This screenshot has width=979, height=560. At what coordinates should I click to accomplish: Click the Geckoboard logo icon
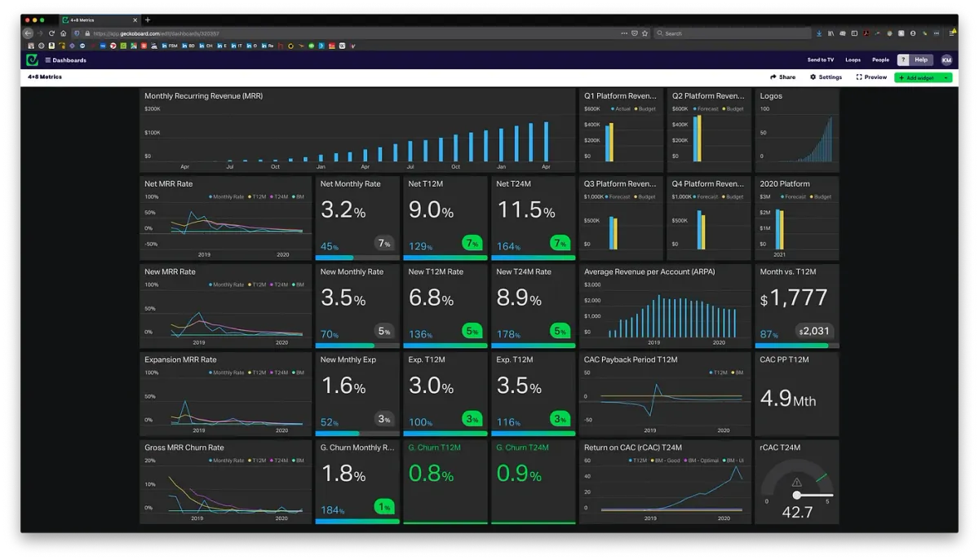[32, 60]
